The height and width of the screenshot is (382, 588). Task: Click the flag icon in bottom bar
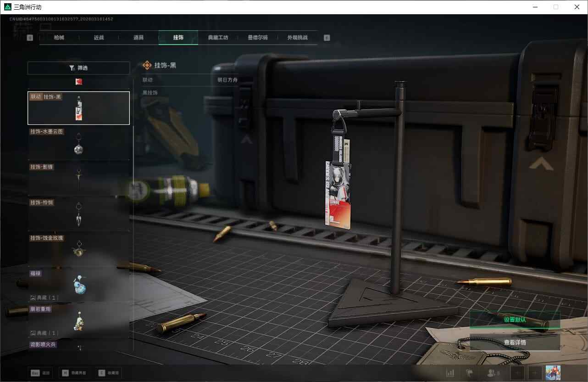(469, 373)
